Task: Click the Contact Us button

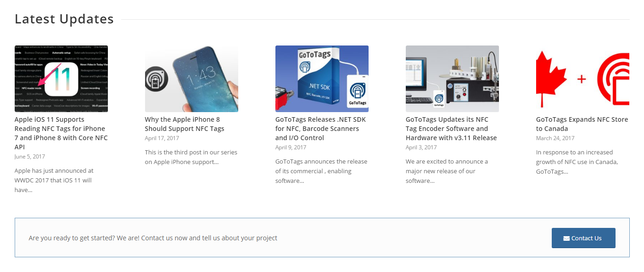Action: click(x=583, y=238)
